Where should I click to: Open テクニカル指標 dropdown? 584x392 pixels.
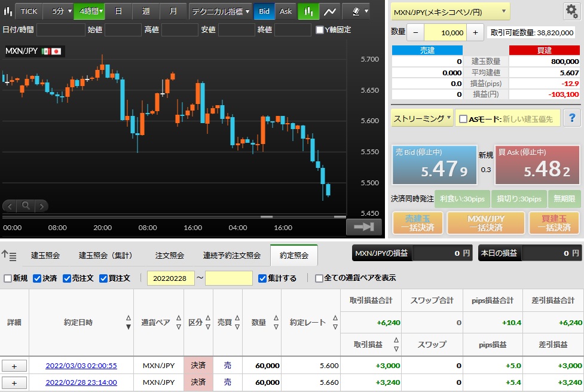pos(221,11)
